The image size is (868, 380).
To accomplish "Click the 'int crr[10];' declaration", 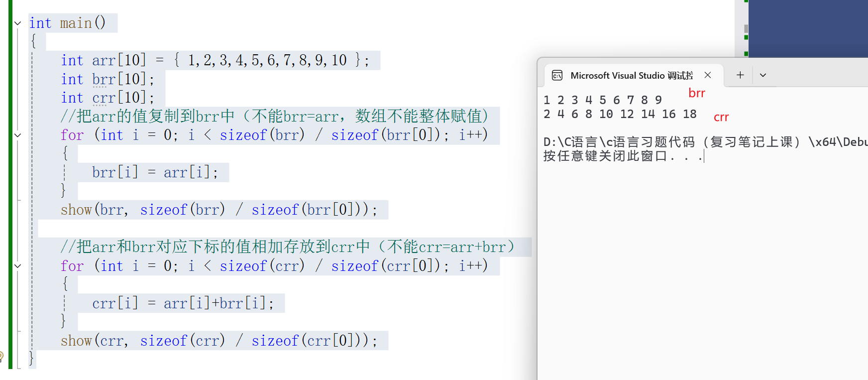I will point(108,98).
